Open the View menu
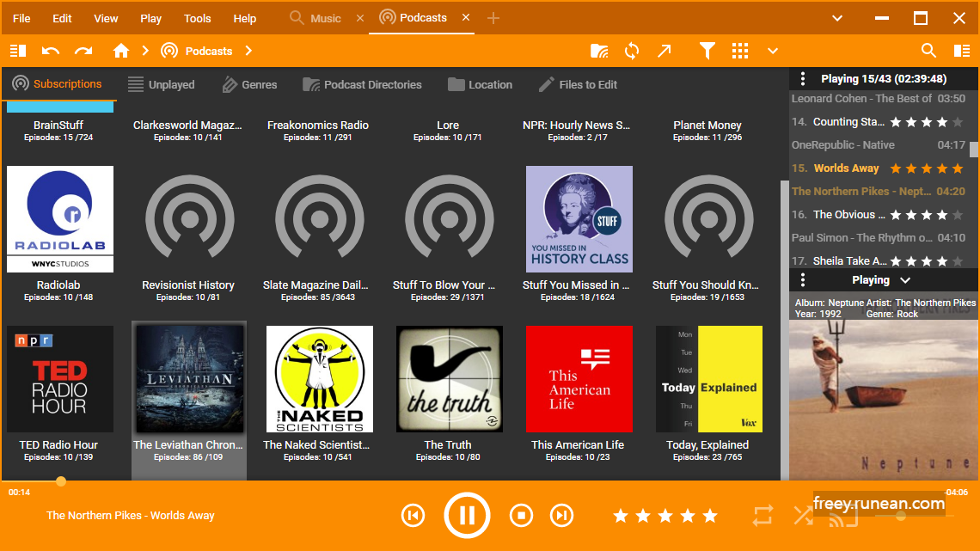This screenshot has width=980, height=551. [106, 18]
